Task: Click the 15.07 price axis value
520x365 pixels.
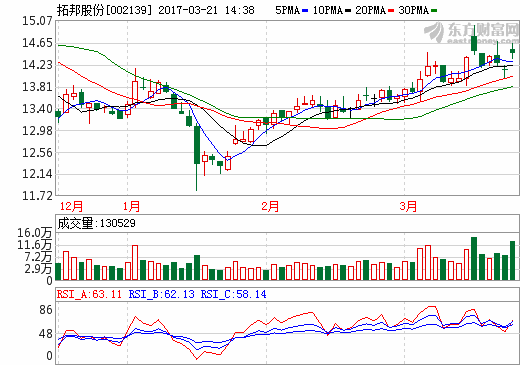Action: (37, 21)
